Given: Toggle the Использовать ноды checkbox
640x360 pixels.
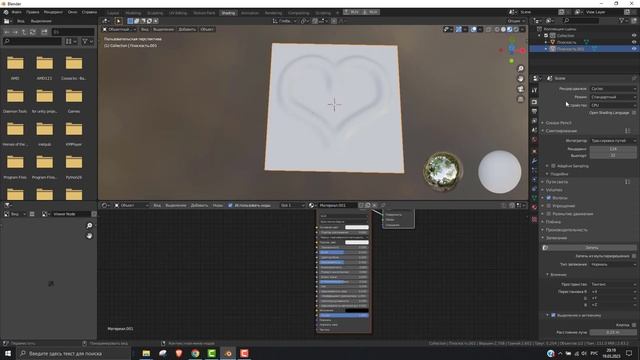Looking at the screenshot, I should pyautogui.click(x=230, y=205).
